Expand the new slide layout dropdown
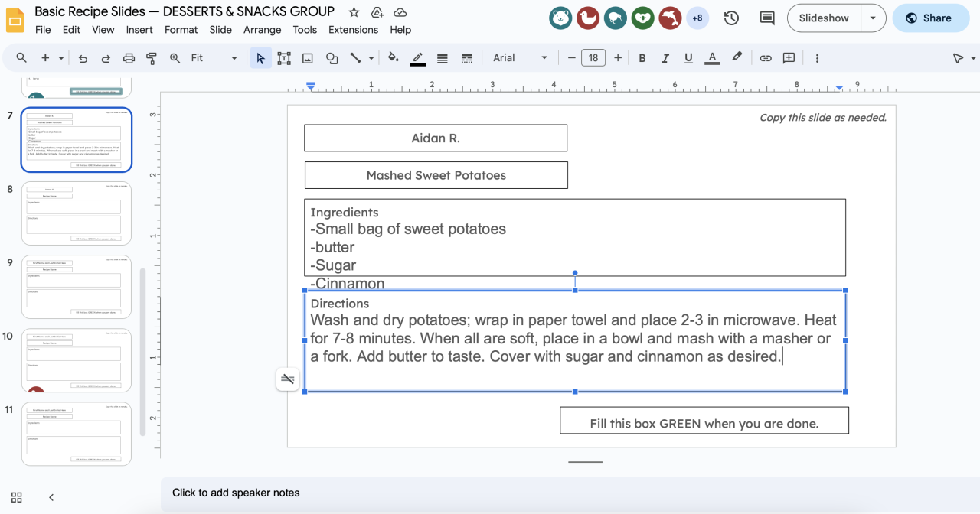Screen dimensions: 980x514 coord(60,58)
